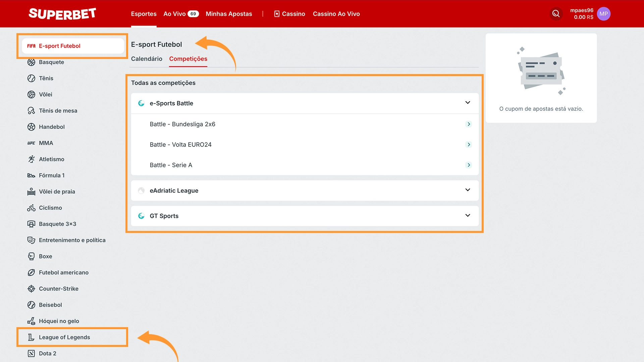Viewport: 644px width, 362px height.
Task: Click the UFC MMA icon
Action: (x=31, y=143)
